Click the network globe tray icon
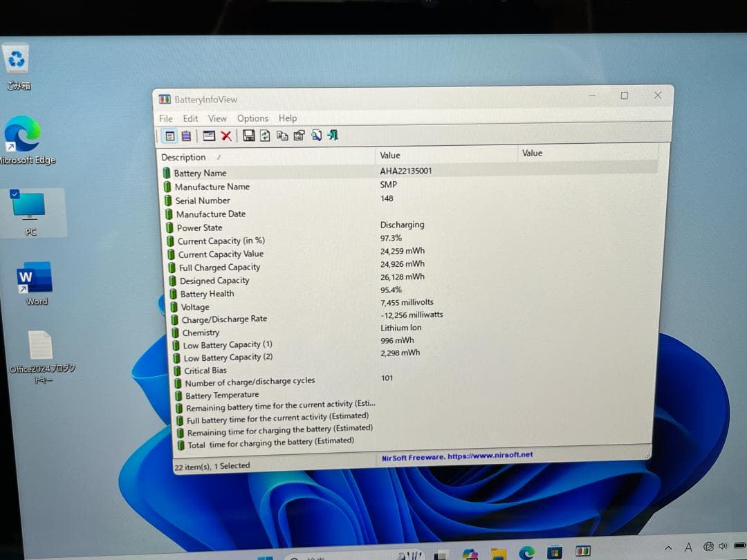 click(708, 546)
